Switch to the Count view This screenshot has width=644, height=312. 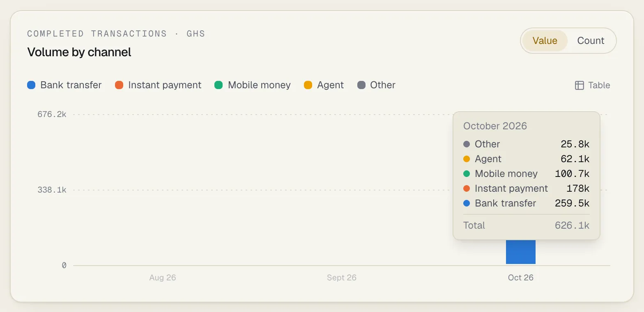tap(591, 41)
